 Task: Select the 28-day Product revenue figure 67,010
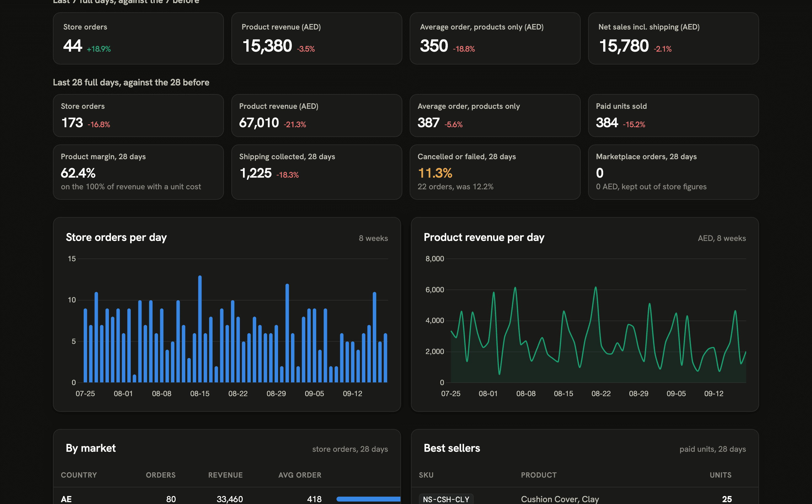259,123
